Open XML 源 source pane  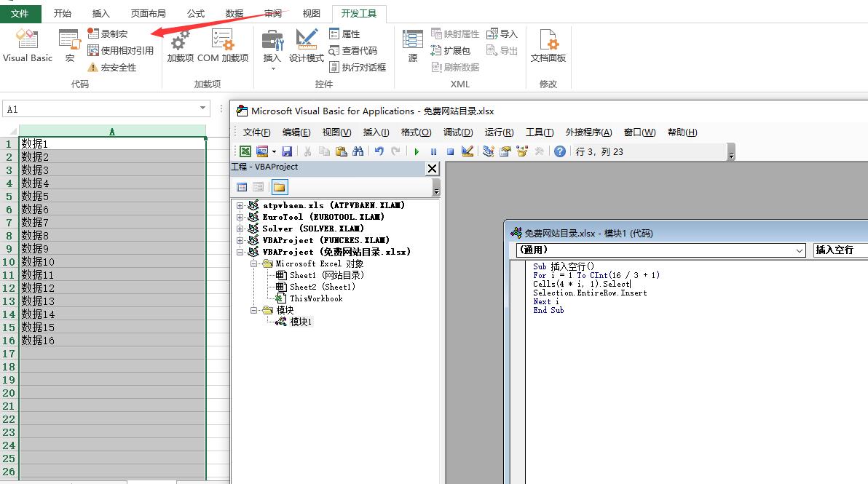(x=412, y=46)
